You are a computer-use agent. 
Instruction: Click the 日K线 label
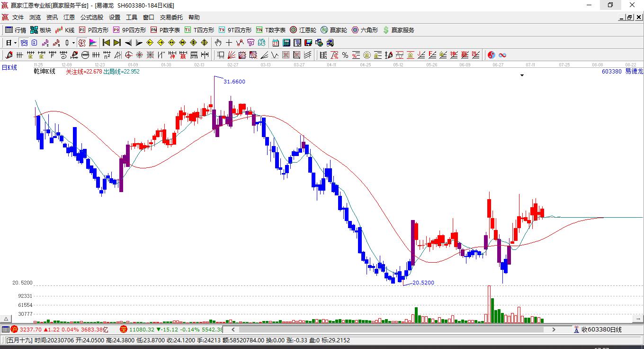(x=9, y=67)
